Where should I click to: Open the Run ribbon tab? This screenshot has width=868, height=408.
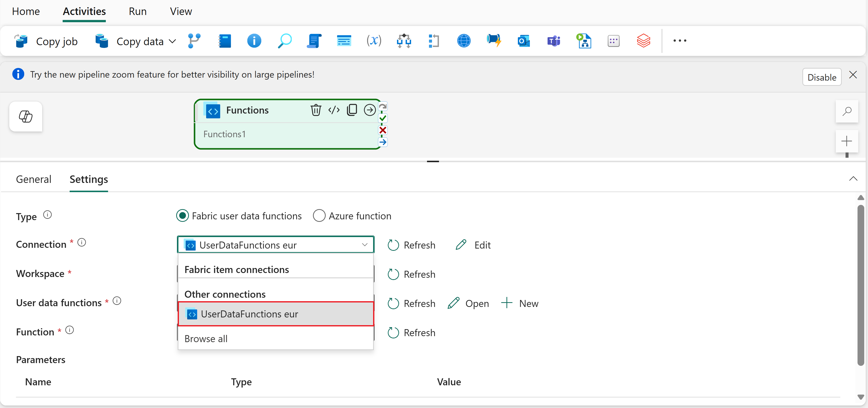[x=138, y=11]
